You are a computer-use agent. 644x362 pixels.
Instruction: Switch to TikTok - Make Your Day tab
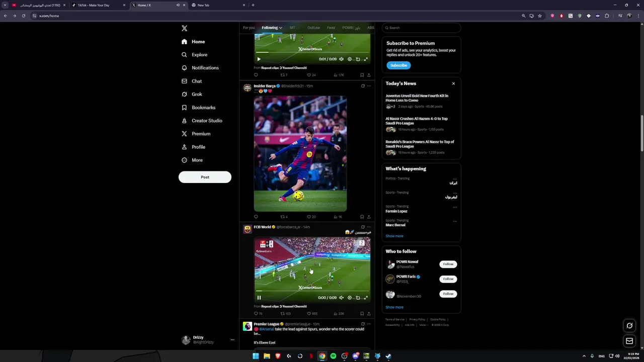click(98, 5)
